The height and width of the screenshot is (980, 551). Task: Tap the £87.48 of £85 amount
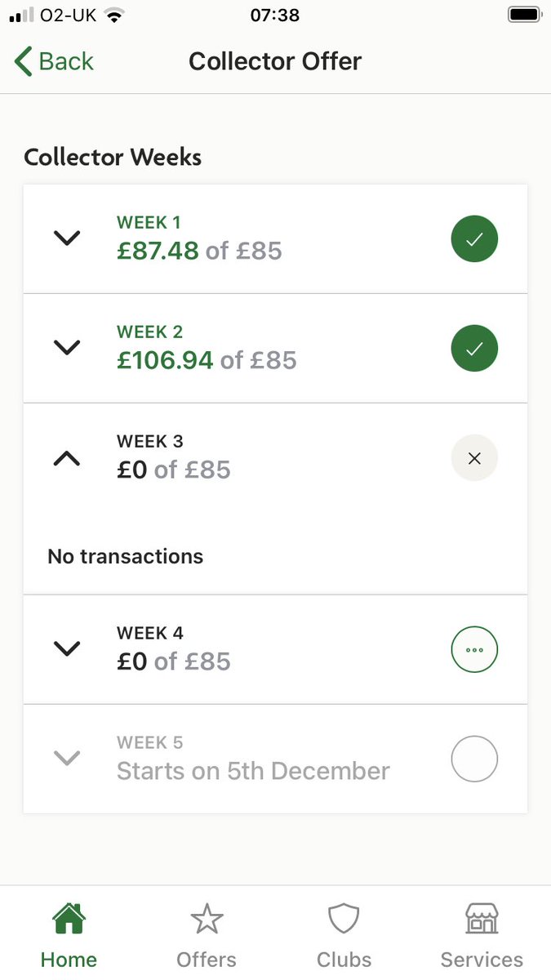(199, 251)
